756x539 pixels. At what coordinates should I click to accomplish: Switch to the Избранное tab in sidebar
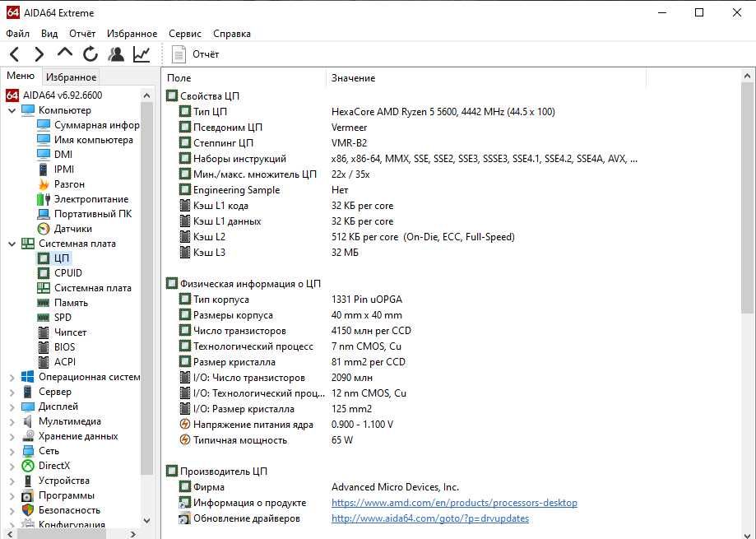tap(71, 77)
